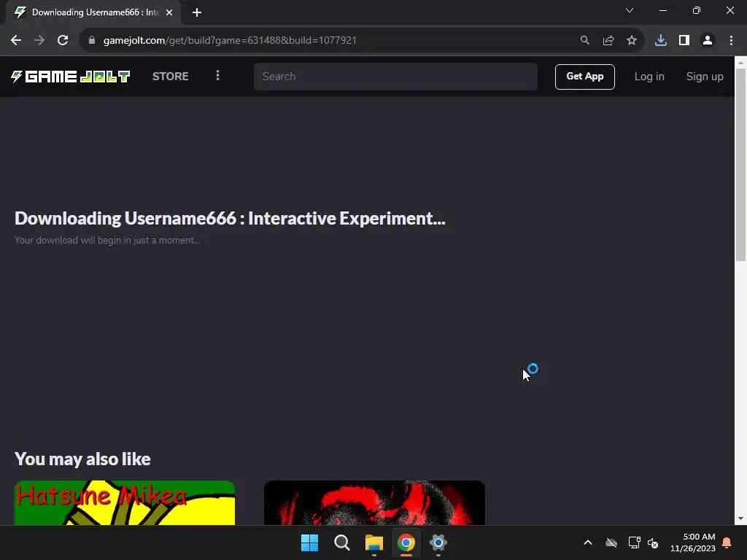Open the notification bell icon
The image size is (747, 560).
727,542
